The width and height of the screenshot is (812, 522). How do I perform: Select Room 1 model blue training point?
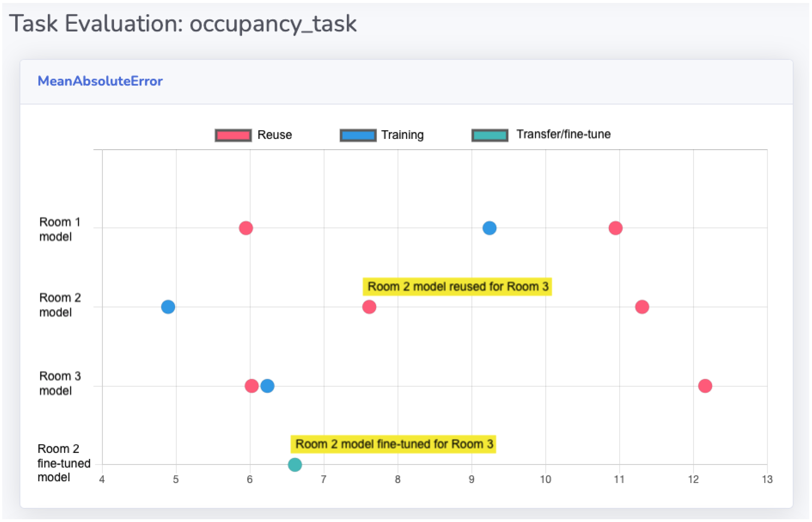point(489,228)
